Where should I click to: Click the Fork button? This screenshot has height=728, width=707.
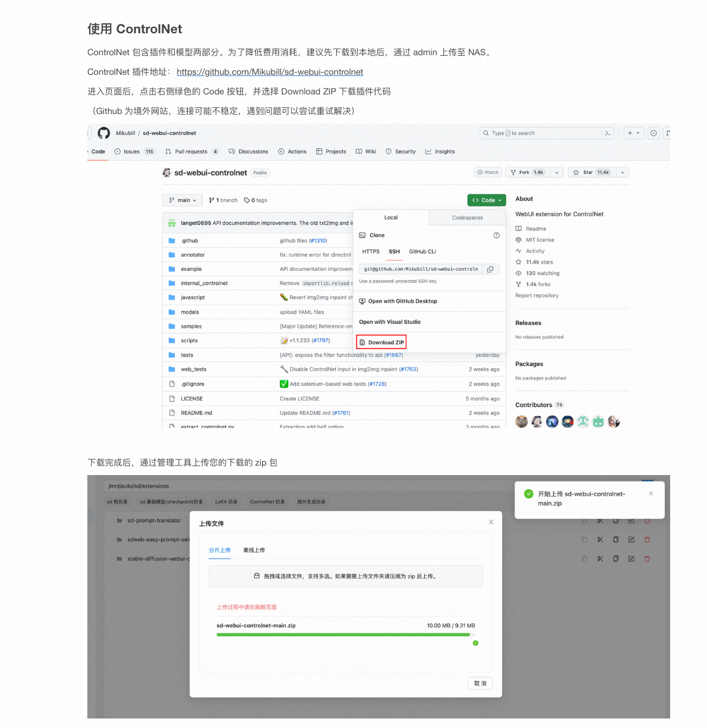[x=527, y=172]
